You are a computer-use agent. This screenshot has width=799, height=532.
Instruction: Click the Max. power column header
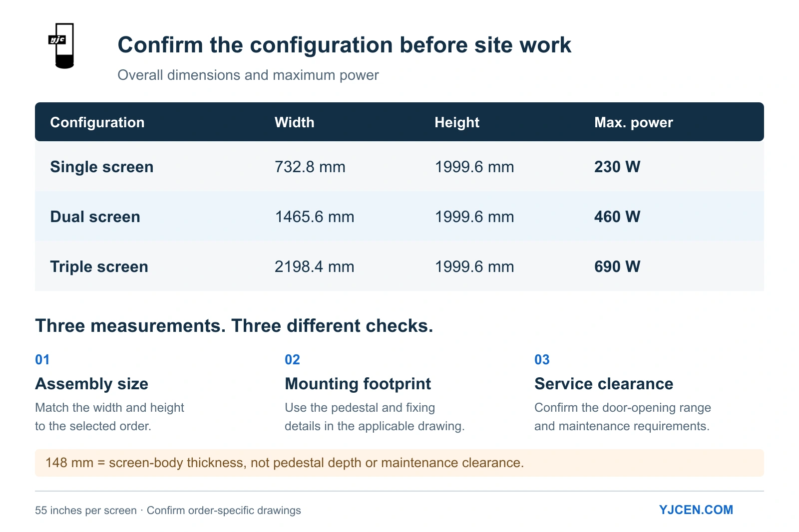[634, 122]
